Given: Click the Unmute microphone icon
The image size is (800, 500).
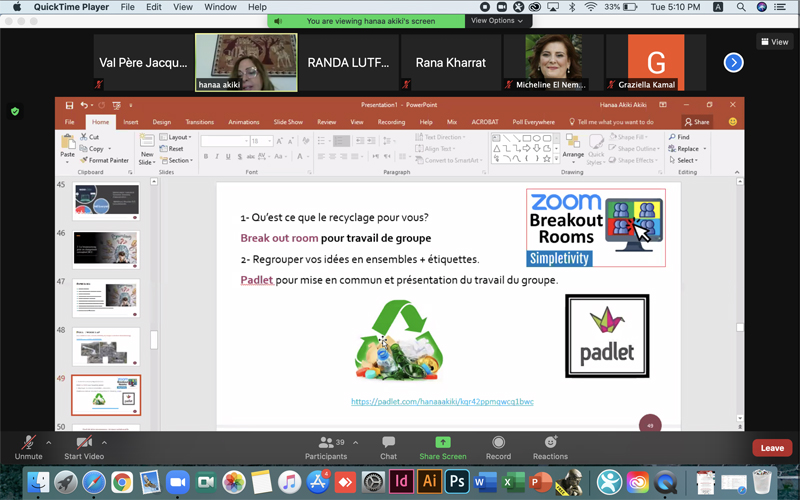Looking at the screenshot, I should coord(28,442).
